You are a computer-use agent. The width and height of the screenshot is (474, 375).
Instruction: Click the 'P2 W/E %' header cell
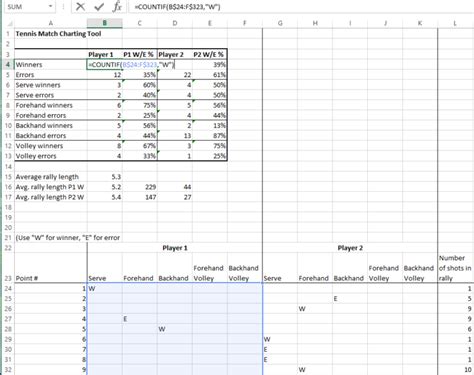point(210,54)
